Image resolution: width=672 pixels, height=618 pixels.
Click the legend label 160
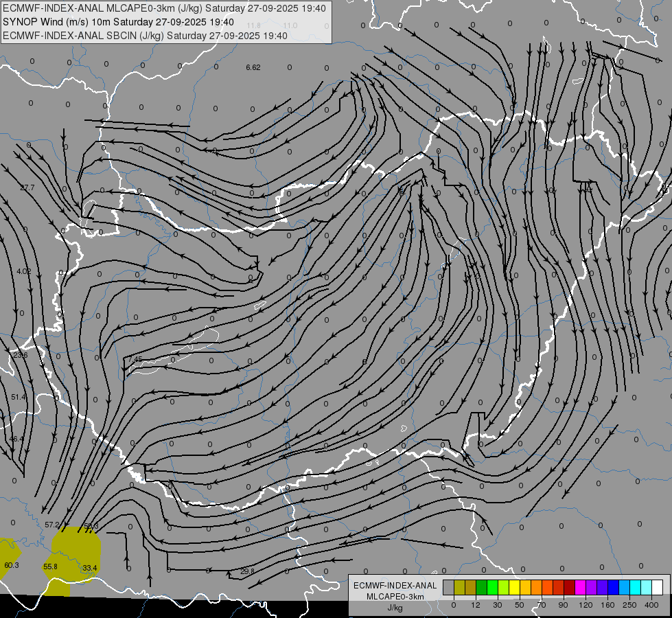pyautogui.click(x=607, y=605)
